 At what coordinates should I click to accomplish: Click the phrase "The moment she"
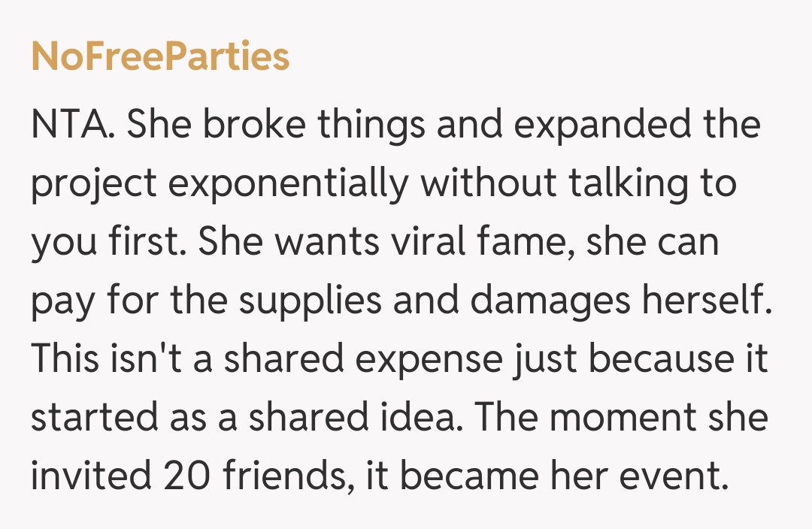pyautogui.click(x=630, y=419)
